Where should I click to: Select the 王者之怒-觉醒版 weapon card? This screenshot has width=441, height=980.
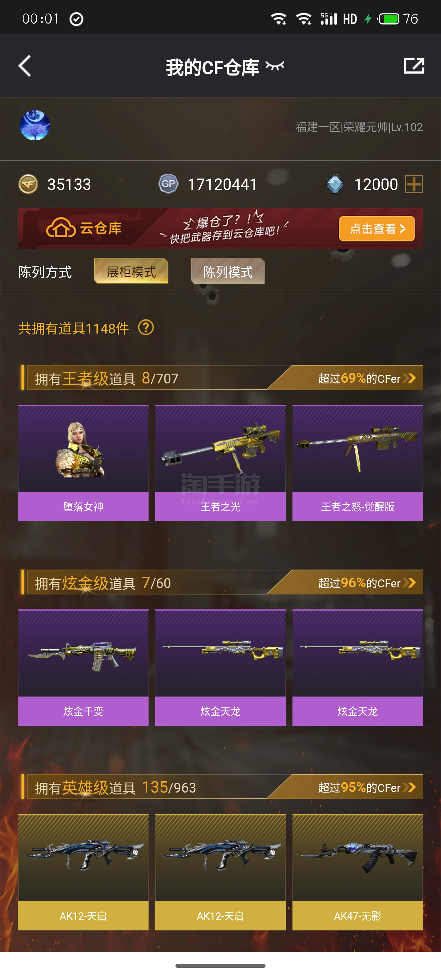358,463
